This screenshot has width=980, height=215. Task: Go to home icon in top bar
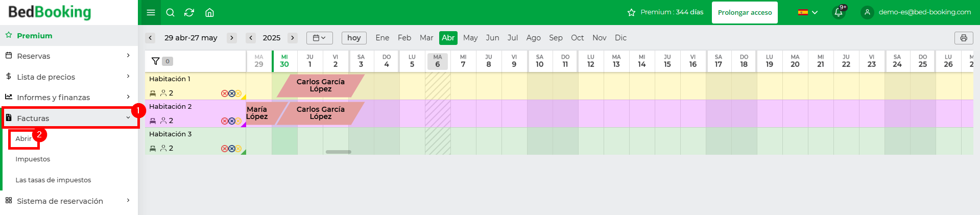click(209, 13)
